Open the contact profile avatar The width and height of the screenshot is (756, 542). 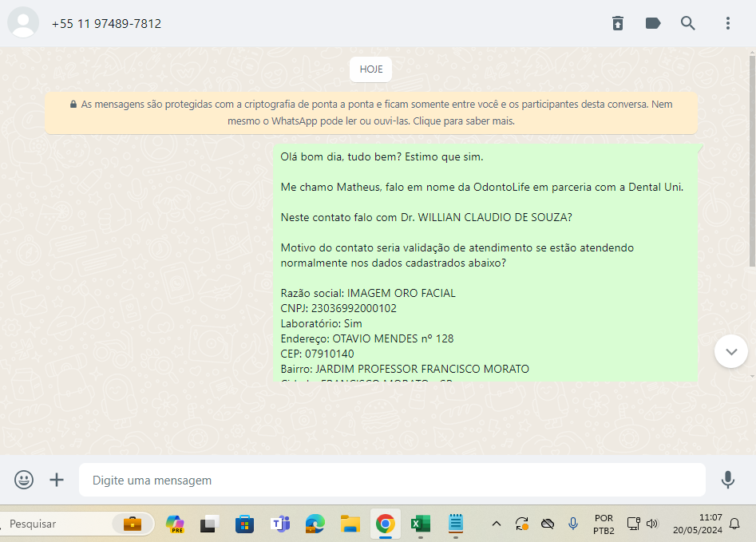23,22
